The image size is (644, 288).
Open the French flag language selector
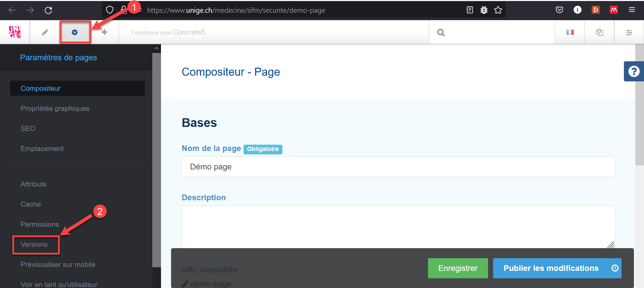570,32
